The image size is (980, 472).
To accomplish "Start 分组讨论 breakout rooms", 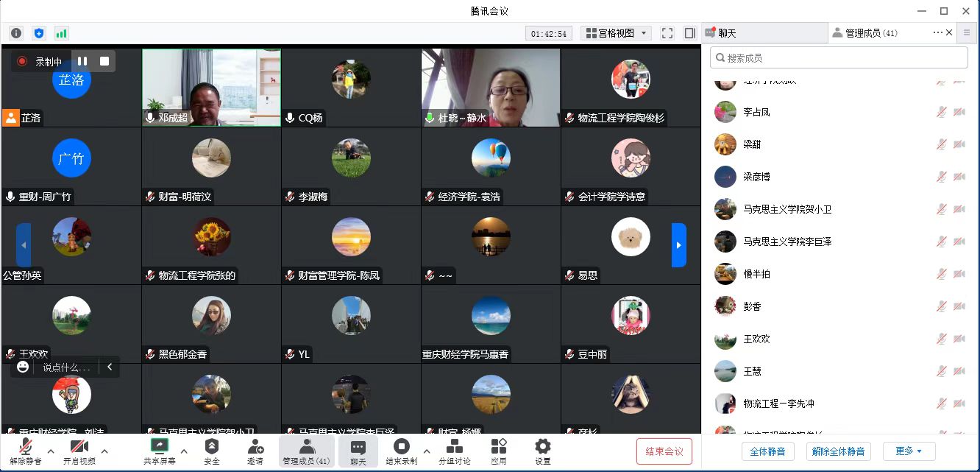I will click(x=455, y=451).
